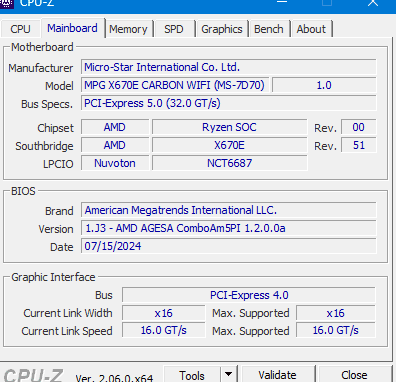Click the Max. Supported x16 width value
396x382 pixels.
(336, 313)
